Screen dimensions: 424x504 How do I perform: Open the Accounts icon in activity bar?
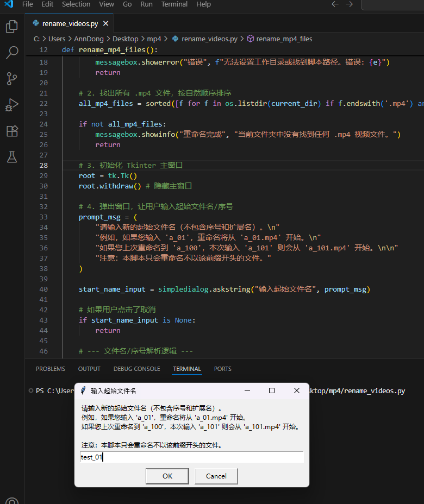12,501
